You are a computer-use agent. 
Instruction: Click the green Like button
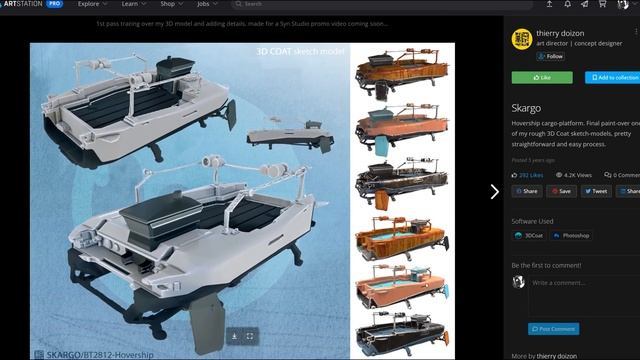[542, 78]
